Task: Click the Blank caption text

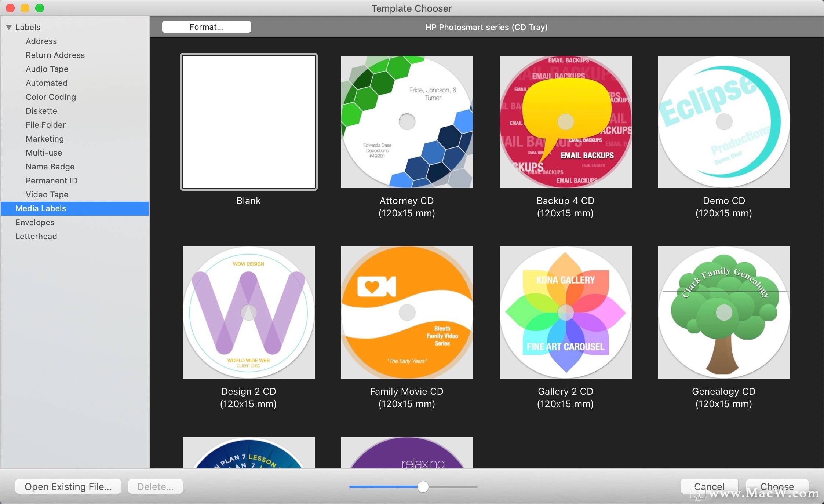Action: (x=249, y=201)
